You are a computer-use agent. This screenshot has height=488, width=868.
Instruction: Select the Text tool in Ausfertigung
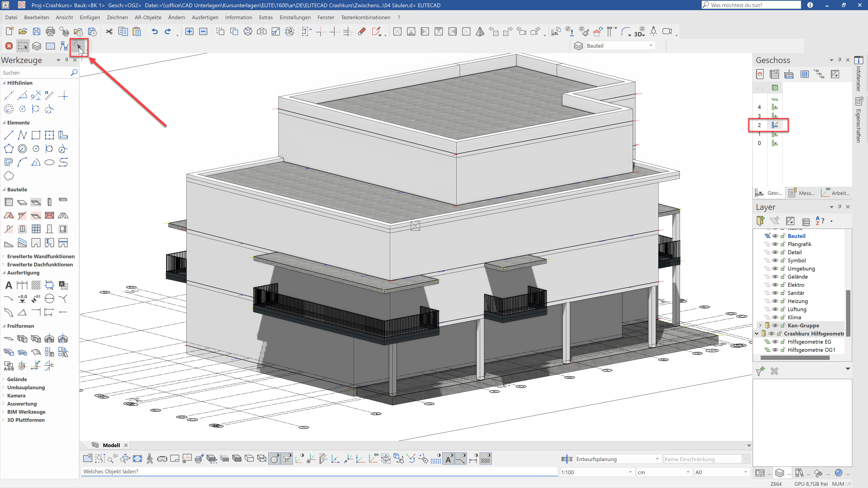pyautogui.click(x=9, y=285)
